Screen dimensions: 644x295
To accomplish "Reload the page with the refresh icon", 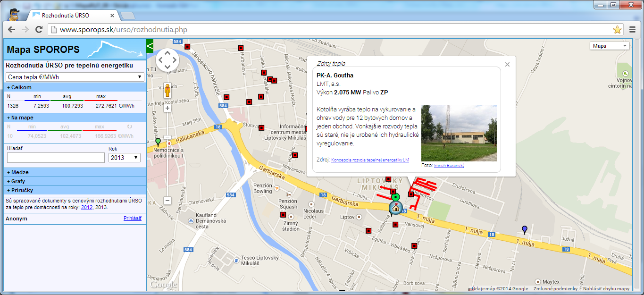I will (x=39, y=30).
